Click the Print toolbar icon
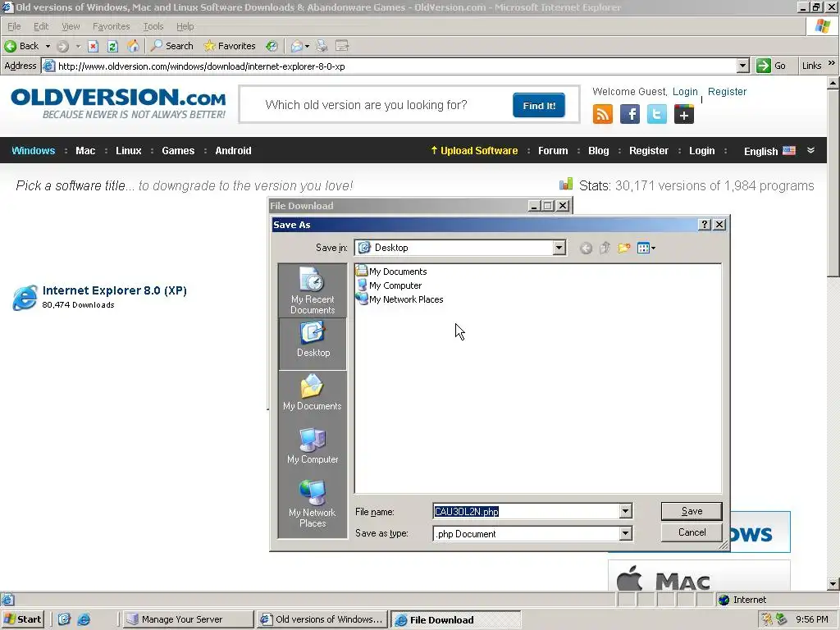This screenshot has height=630, width=840. [322, 46]
